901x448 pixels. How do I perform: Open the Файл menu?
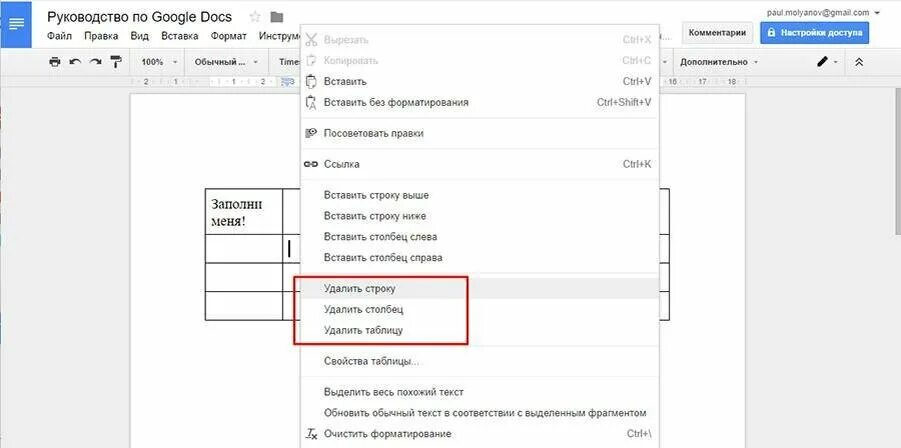59,36
